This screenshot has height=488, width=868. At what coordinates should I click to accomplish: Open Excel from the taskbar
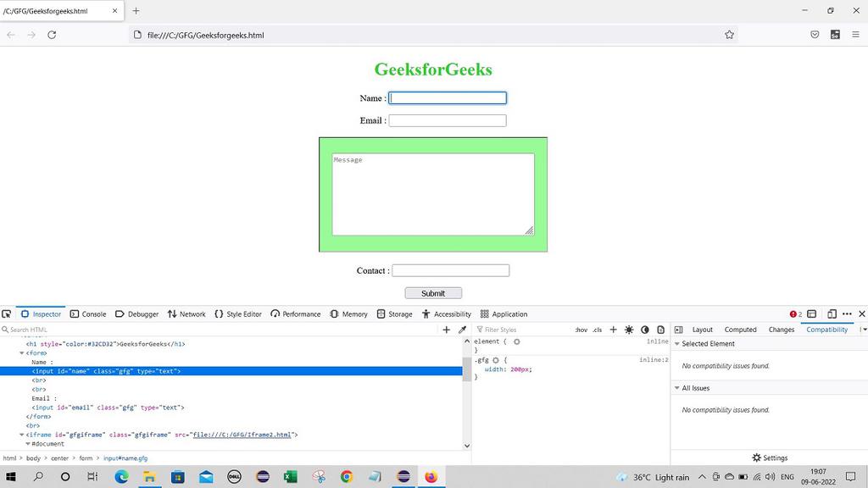click(290, 476)
